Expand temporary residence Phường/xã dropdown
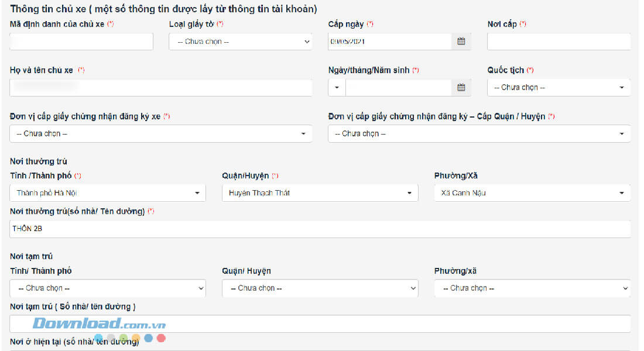The width and height of the screenshot is (644, 351). [x=532, y=288]
